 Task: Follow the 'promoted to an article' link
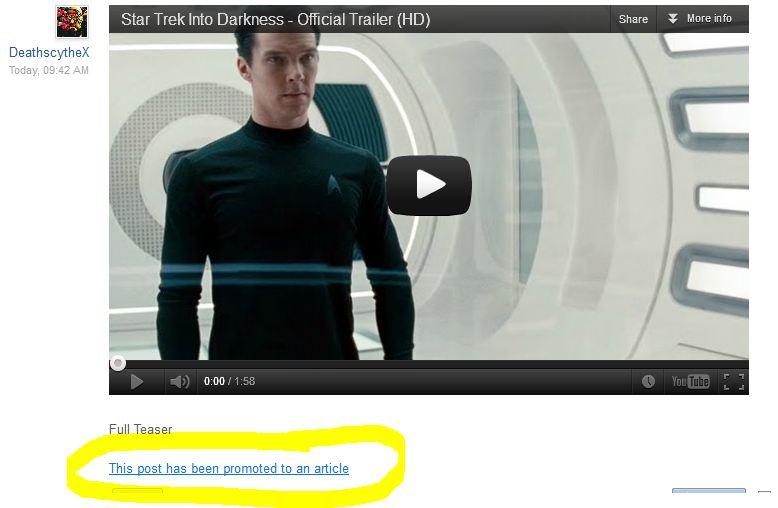229,468
